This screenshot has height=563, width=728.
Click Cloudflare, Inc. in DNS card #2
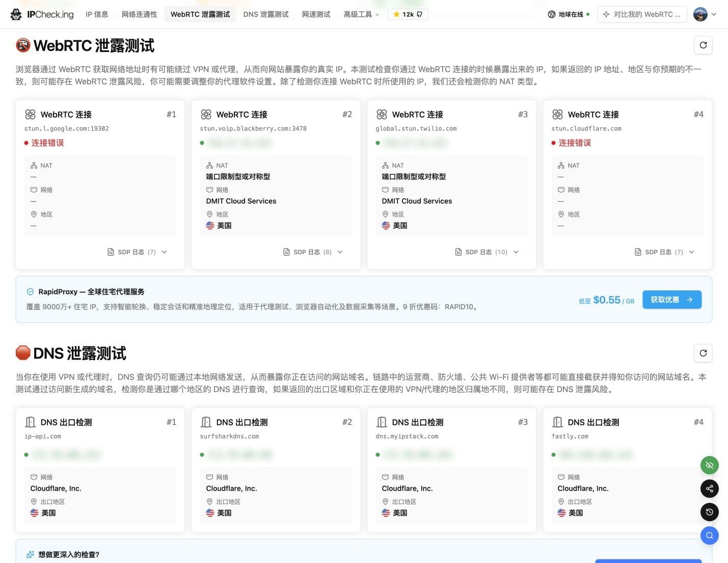pos(231,489)
